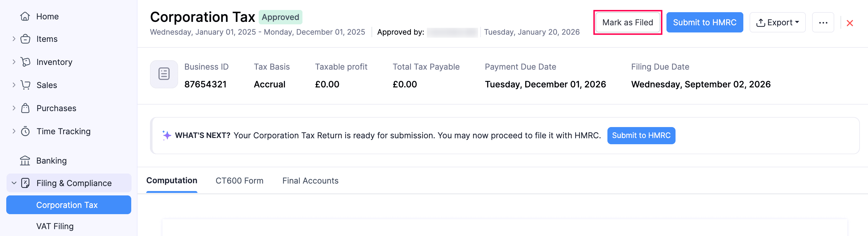Open the Export dropdown

pos(777,22)
